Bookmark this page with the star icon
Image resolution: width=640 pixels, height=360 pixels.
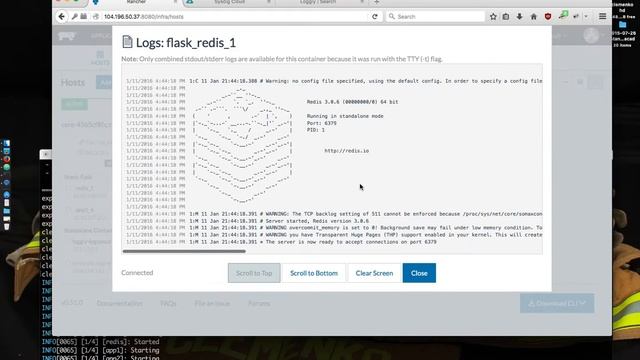pyautogui.click(x=493, y=16)
